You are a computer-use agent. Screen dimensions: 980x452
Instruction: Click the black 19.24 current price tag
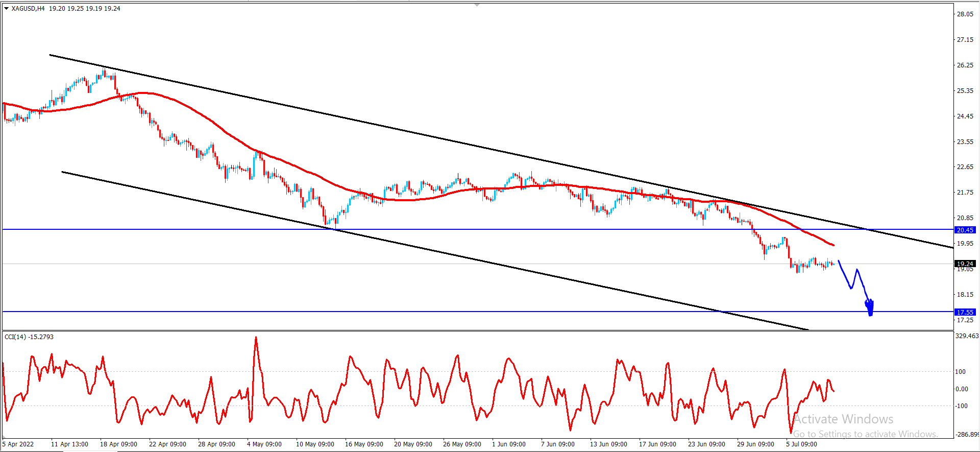965,264
